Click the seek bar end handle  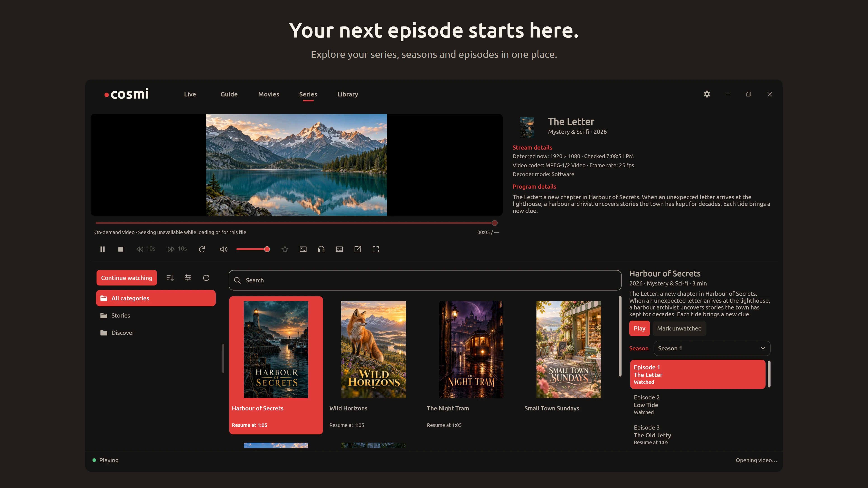pyautogui.click(x=495, y=223)
